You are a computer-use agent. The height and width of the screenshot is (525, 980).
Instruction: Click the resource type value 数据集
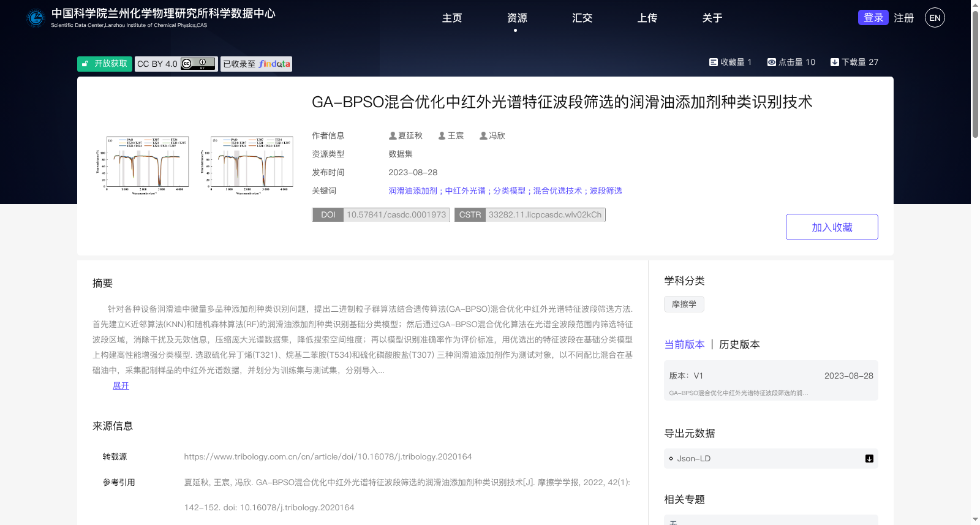tap(401, 154)
